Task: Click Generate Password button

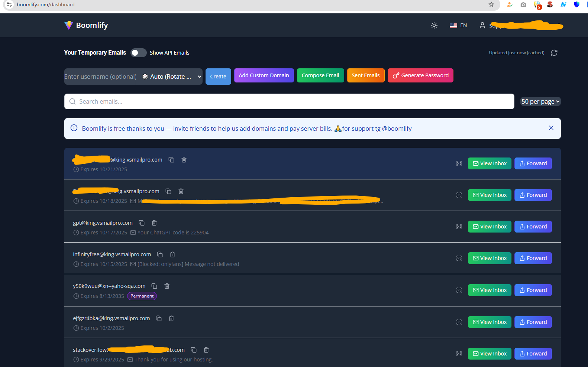Action: [420, 75]
